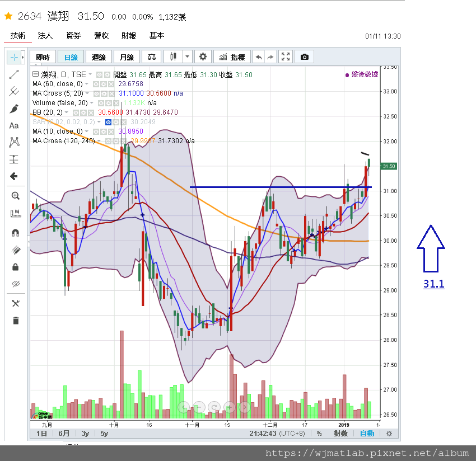Click the back arrow tool in sidebar
This screenshot has height=461, width=476.
[x=14, y=176]
